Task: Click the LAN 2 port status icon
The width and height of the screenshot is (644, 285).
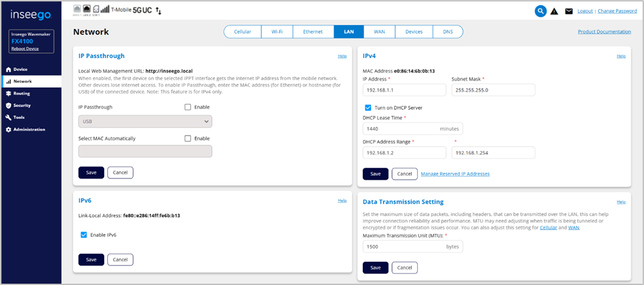Action: pyautogui.click(x=87, y=10)
